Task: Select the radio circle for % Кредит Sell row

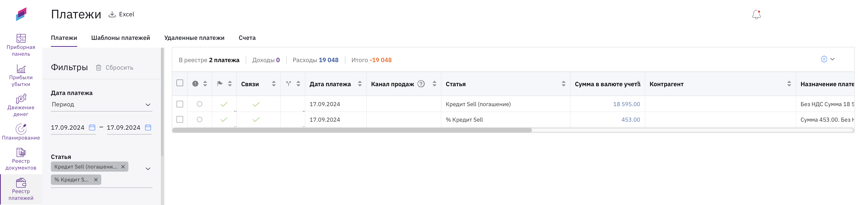Action: 199,120
